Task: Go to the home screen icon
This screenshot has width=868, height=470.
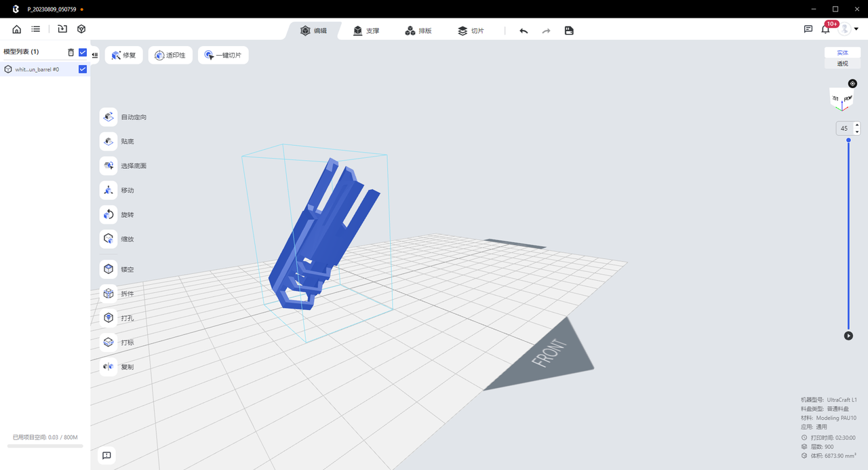Action: click(x=17, y=29)
